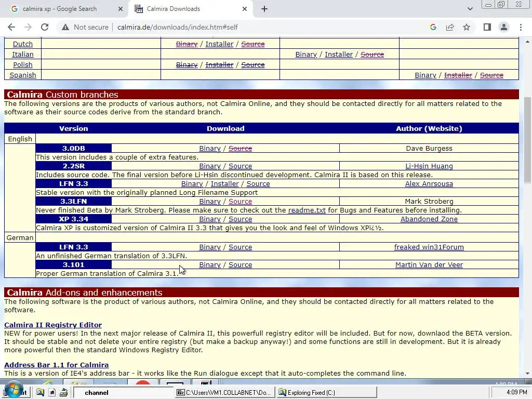This screenshot has height=399, width=532.
Task: Click the forward navigation arrow
Action: (x=28, y=27)
